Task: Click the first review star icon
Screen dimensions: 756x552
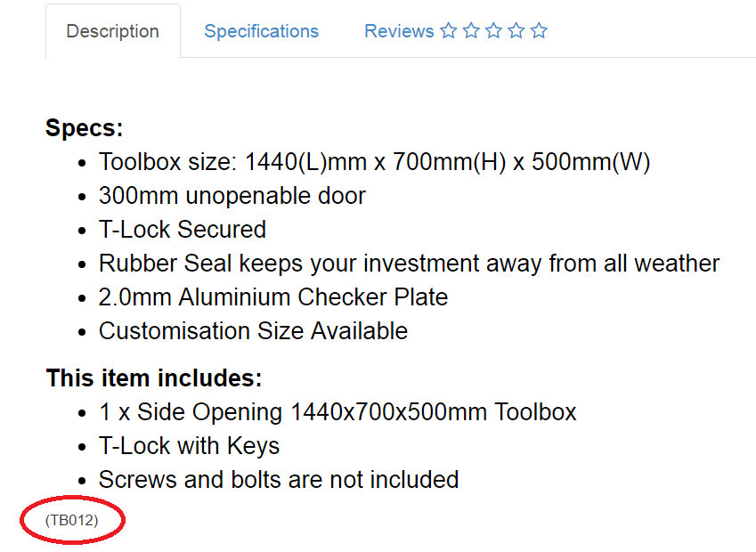Action: tap(449, 31)
